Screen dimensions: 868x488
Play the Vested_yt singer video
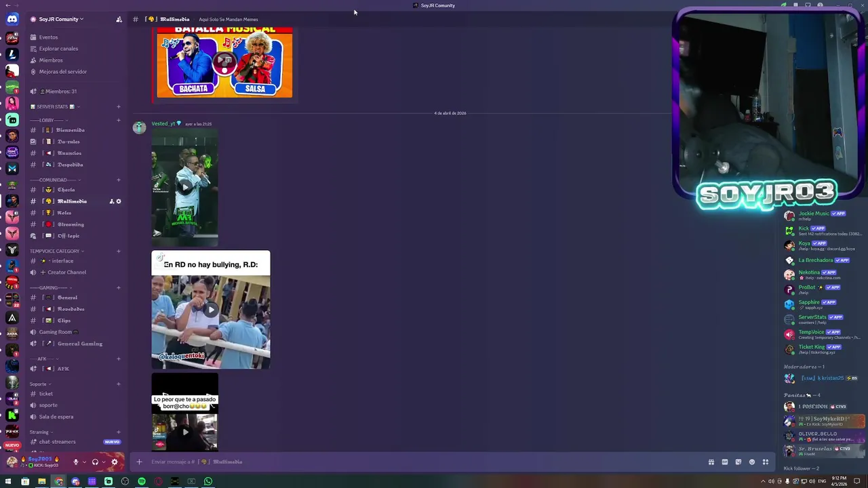pyautogui.click(x=185, y=187)
